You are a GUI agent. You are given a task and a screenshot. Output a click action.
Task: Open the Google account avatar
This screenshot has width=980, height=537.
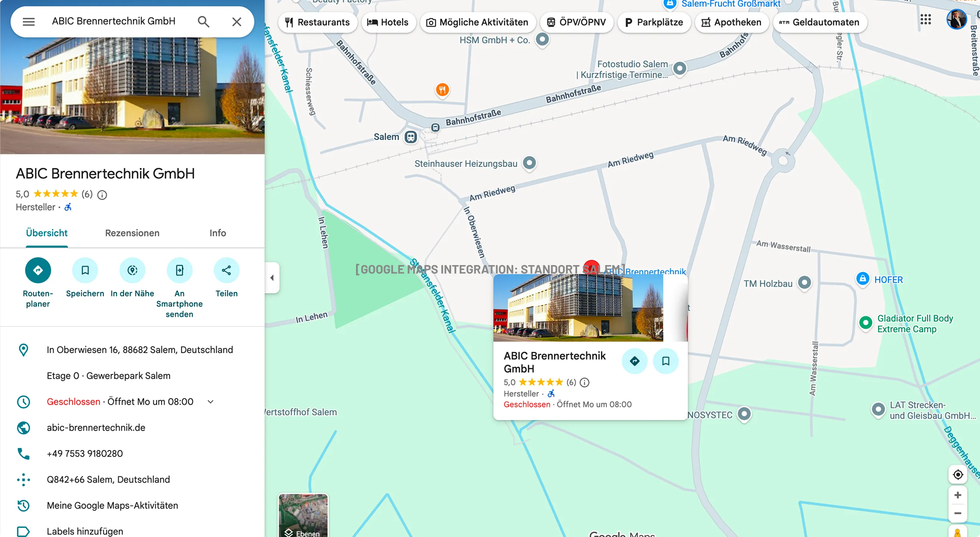[956, 19]
